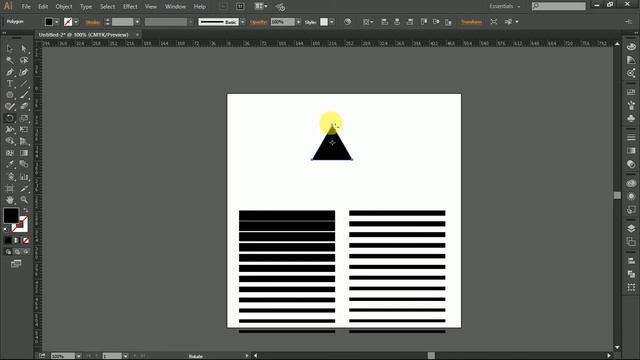The width and height of the screenshot is (640, 360).
Task: Select the Symbol Sprayer tool
Action: coord(10,177)
